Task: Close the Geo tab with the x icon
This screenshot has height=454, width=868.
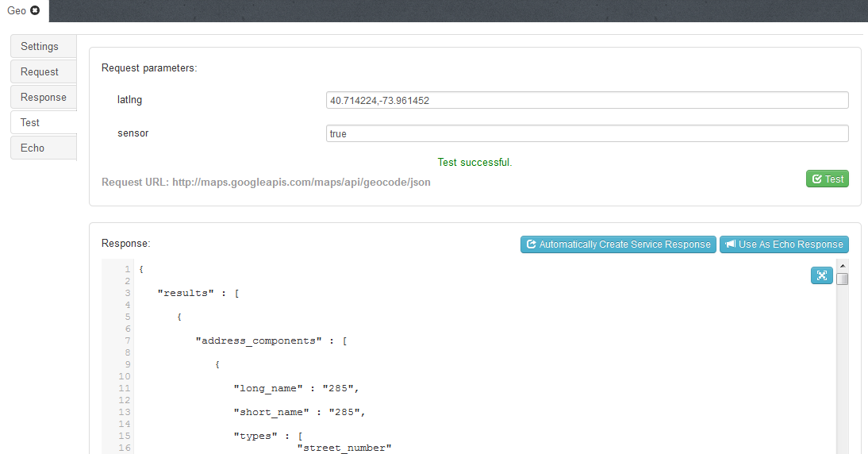Action: 35,10
